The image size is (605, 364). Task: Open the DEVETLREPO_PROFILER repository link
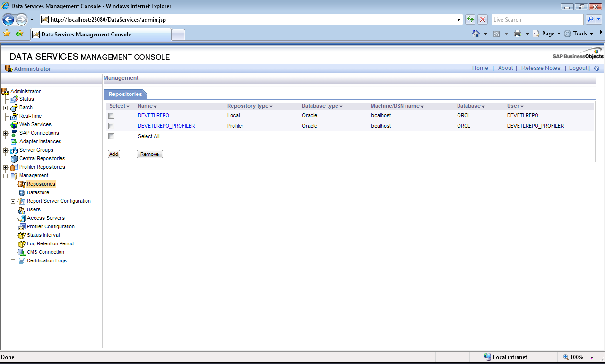pos(166,126)
